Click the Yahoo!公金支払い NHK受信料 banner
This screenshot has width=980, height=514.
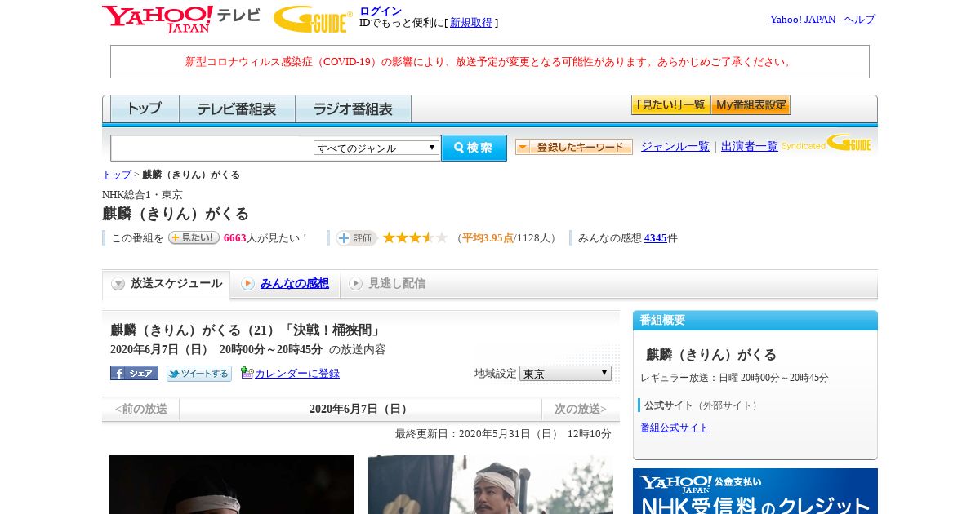755,491
